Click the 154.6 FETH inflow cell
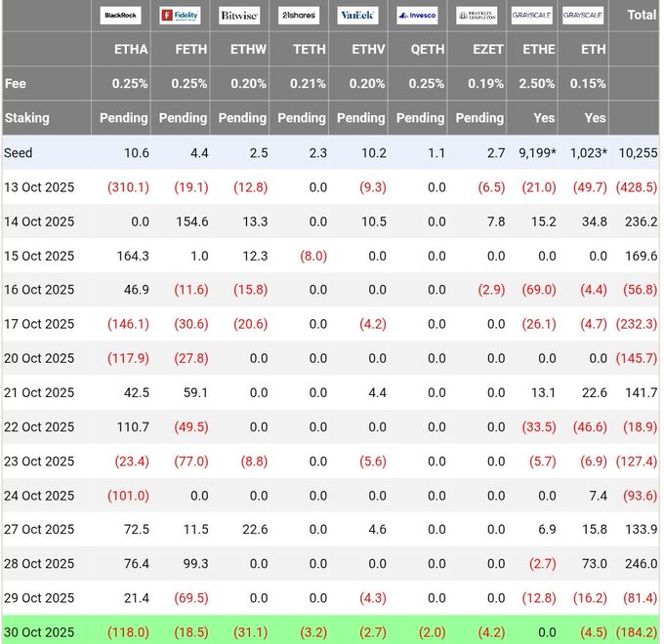 pyautogui.click(x=189, y=221)
